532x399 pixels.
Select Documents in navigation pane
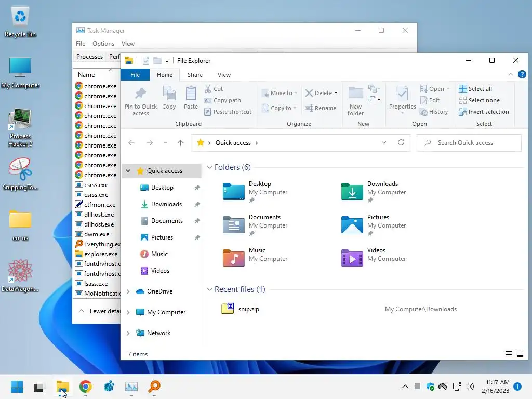click(x=167, y=220)
